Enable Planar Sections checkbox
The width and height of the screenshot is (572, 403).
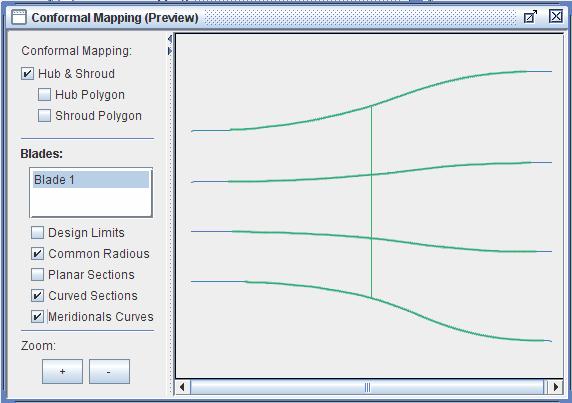[37, 275]
